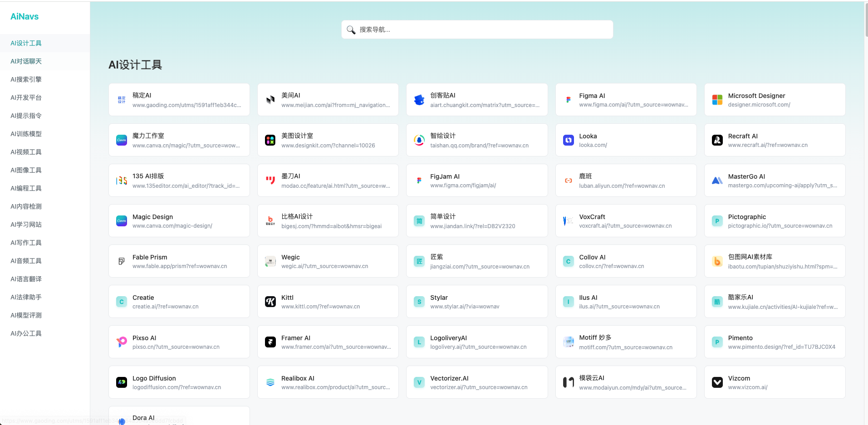Open AI写作工具 category

pyautogui.click(x=45, y=243)
